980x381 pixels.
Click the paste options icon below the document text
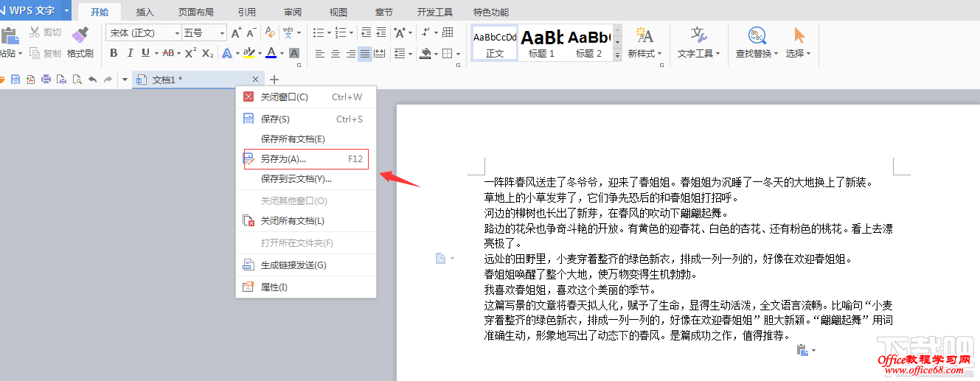point(802,351)
